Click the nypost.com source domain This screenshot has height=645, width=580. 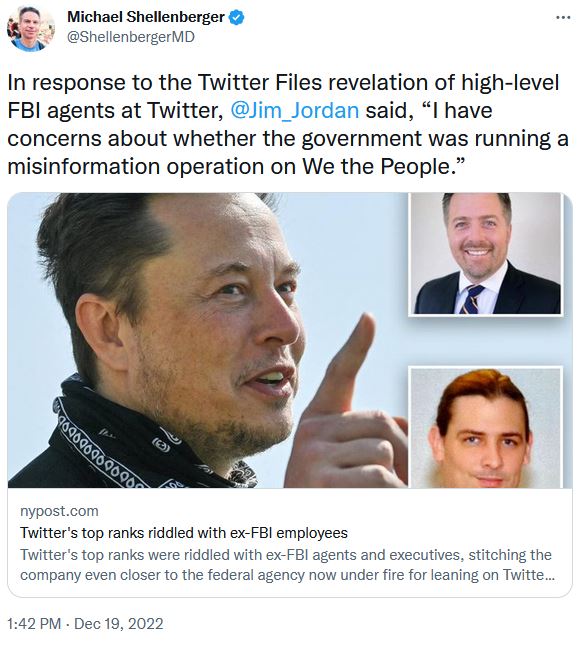click(59, 511)
